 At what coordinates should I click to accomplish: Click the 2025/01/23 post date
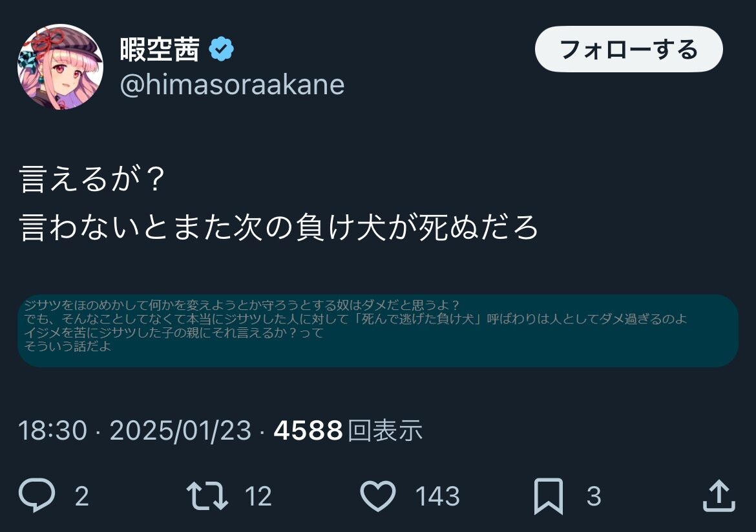coord(180,430)
